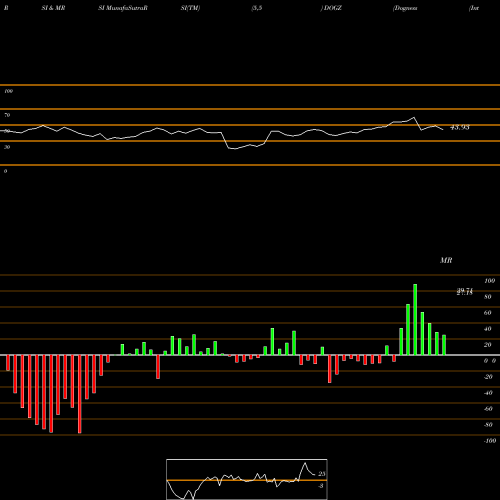
Task: Click the MR axis label -40
Action: [x=488, y=393]
